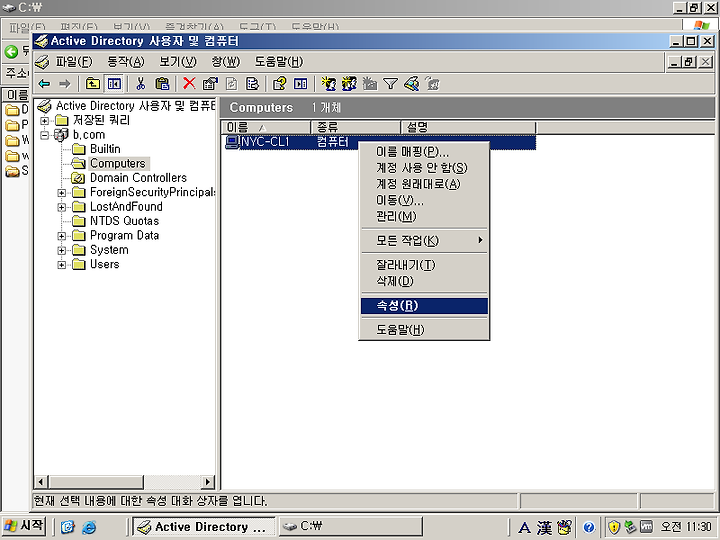720x540 pixels.
Task: Choose 속성(R) from the context menu
Action: click(x=424, y=306)
